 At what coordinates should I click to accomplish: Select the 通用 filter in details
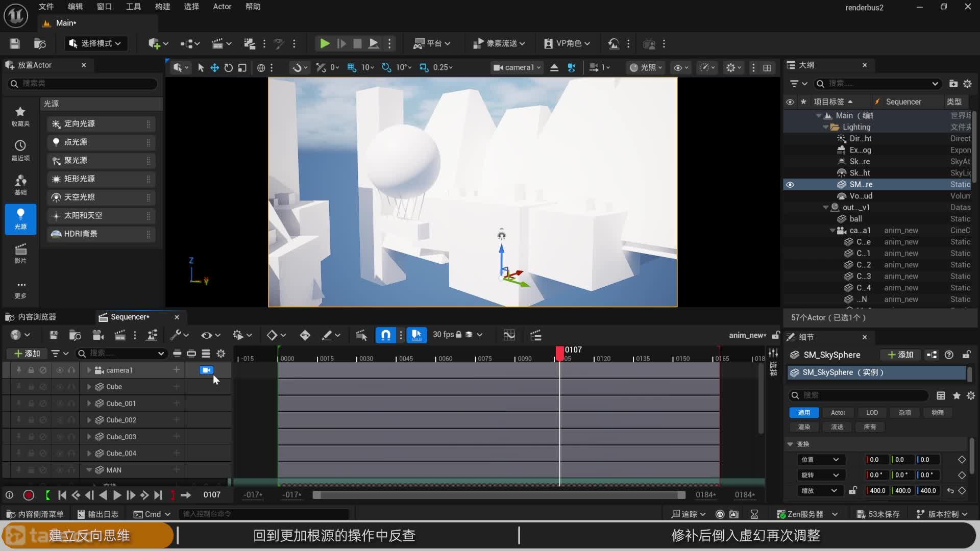804,413
